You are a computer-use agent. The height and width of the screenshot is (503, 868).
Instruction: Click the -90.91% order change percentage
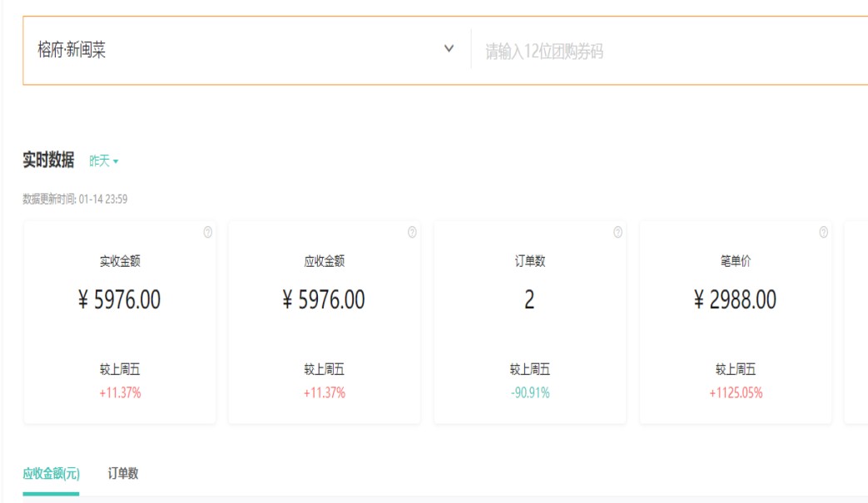530,393
